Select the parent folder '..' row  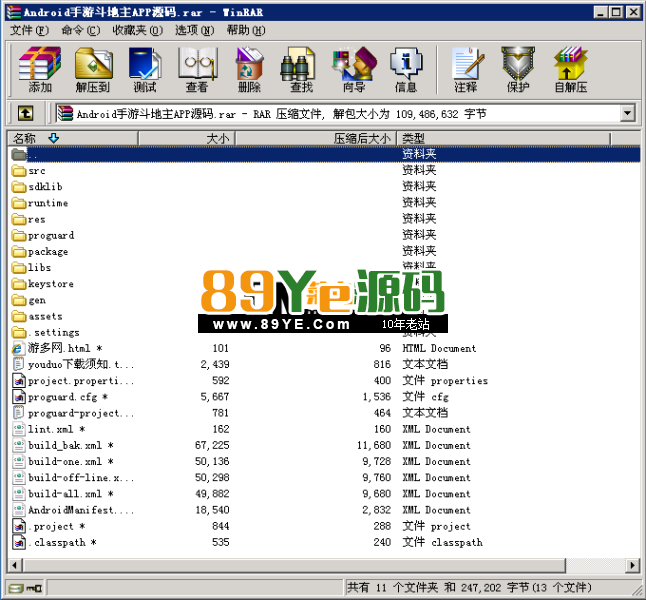(x=324, y=155)
